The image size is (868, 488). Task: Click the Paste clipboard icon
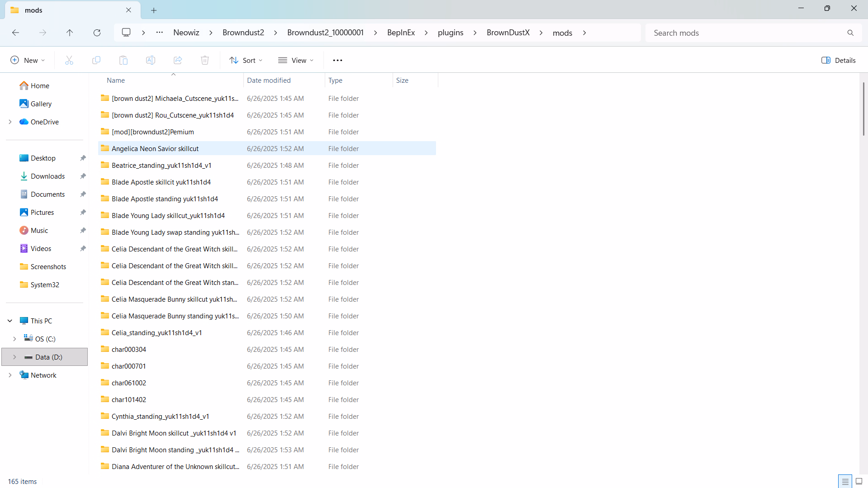(123, 60)
